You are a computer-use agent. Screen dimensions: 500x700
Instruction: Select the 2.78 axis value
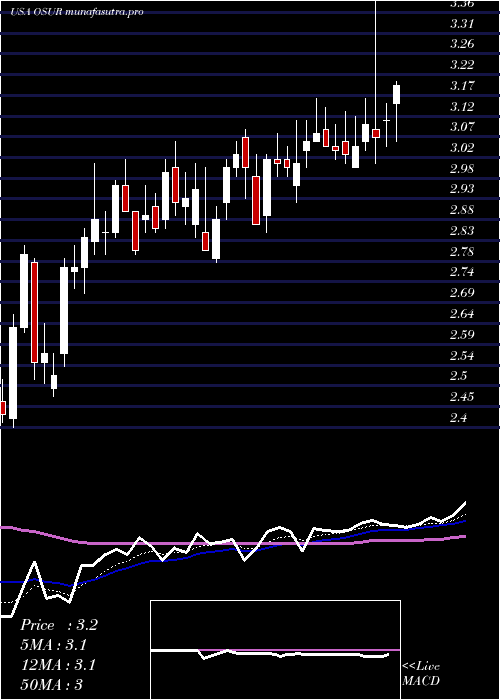pos(462,252)
